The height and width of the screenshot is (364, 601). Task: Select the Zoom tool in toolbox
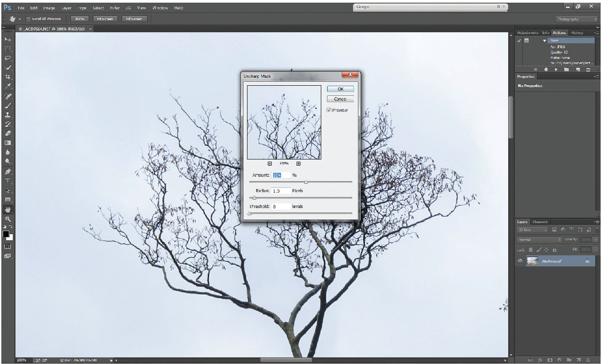point(8,219)
